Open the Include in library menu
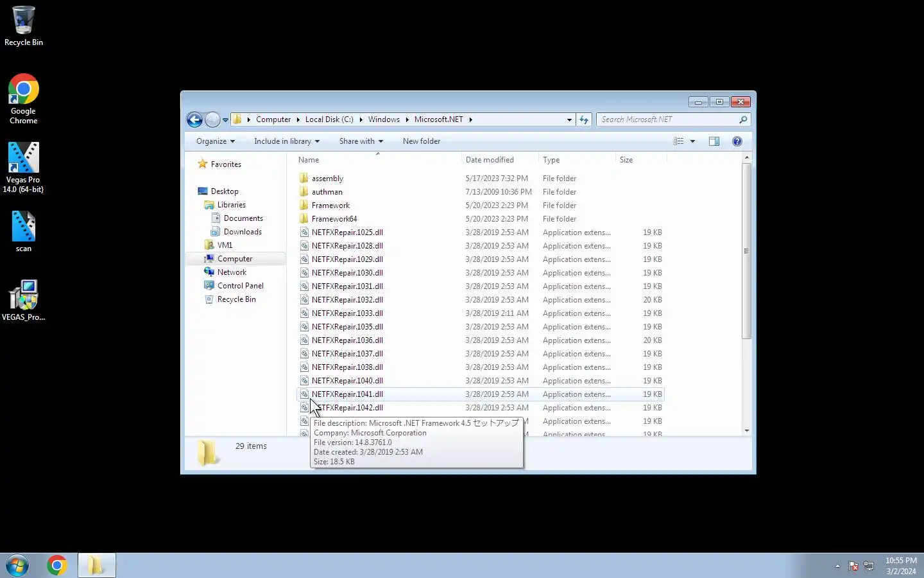Viewport: 924px width, 578px height. click(x=286, y=141)
